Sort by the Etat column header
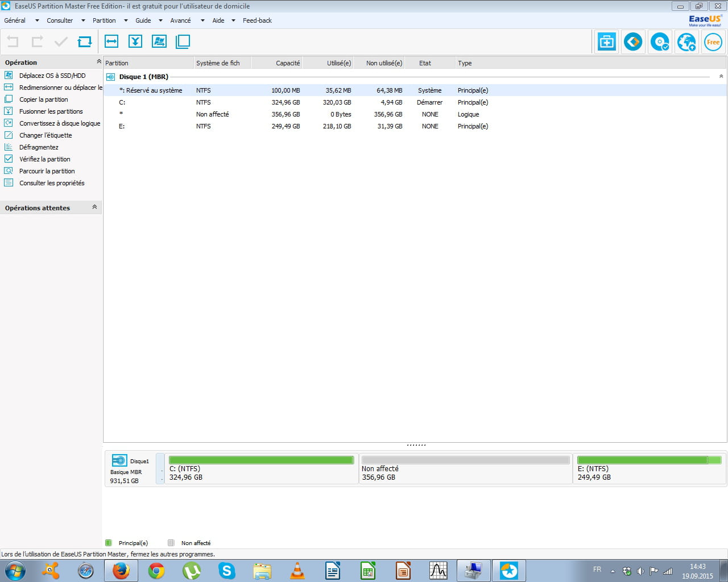The image size is (728, 582). (430, 63)
